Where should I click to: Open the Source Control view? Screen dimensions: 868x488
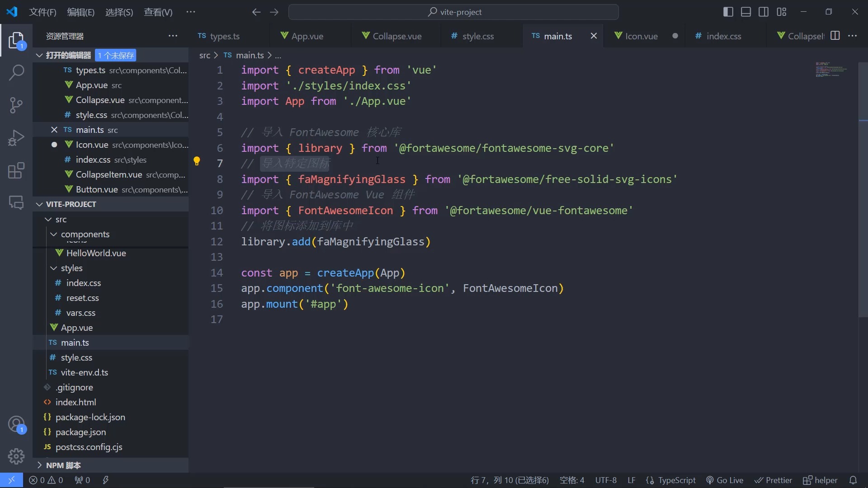coord(16,105)
